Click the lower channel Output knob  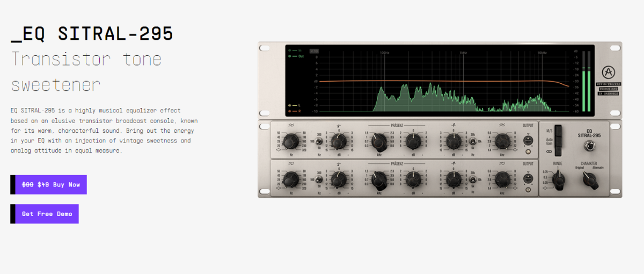pos(528,178)
